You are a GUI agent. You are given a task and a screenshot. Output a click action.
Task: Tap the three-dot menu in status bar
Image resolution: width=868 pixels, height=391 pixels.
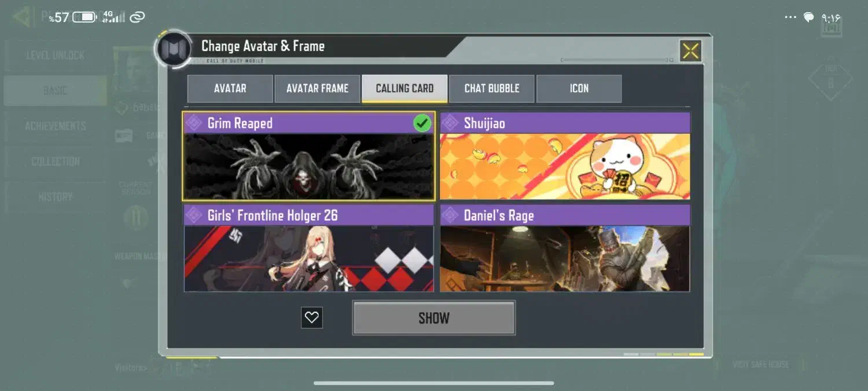click(790, 17)
